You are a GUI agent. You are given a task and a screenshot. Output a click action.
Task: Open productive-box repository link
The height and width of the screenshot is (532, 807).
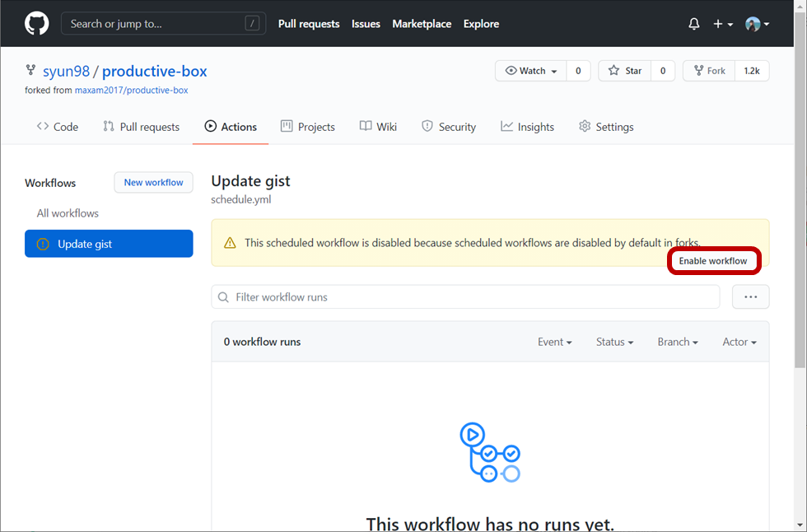pos(155,71)
